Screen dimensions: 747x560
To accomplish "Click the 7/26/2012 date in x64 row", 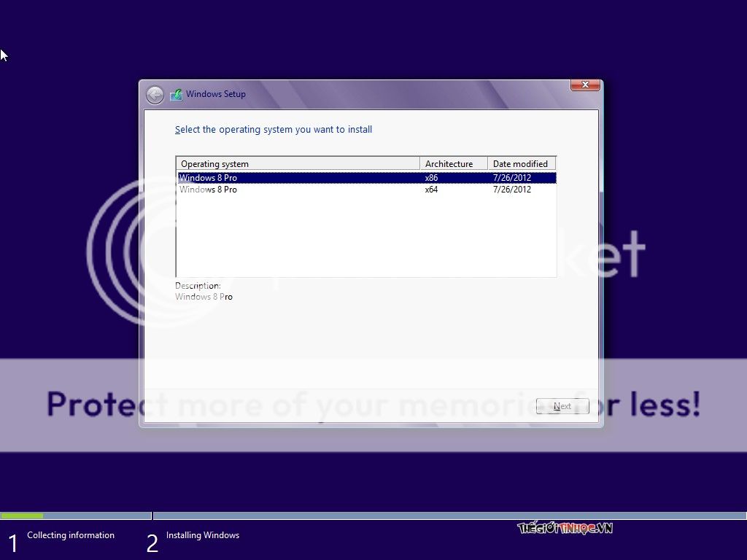I will (x=512, y=190).
